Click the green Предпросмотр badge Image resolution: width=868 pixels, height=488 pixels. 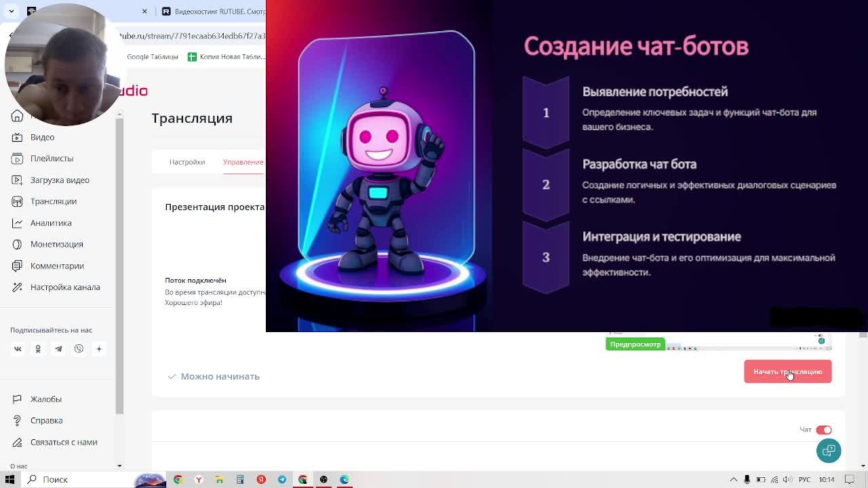point(635,344)
